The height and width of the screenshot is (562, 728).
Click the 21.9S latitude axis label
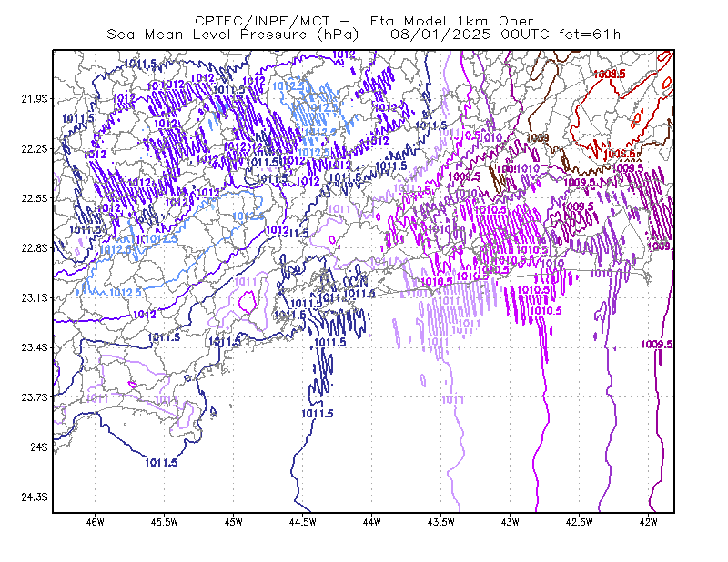tap(35, 99)
